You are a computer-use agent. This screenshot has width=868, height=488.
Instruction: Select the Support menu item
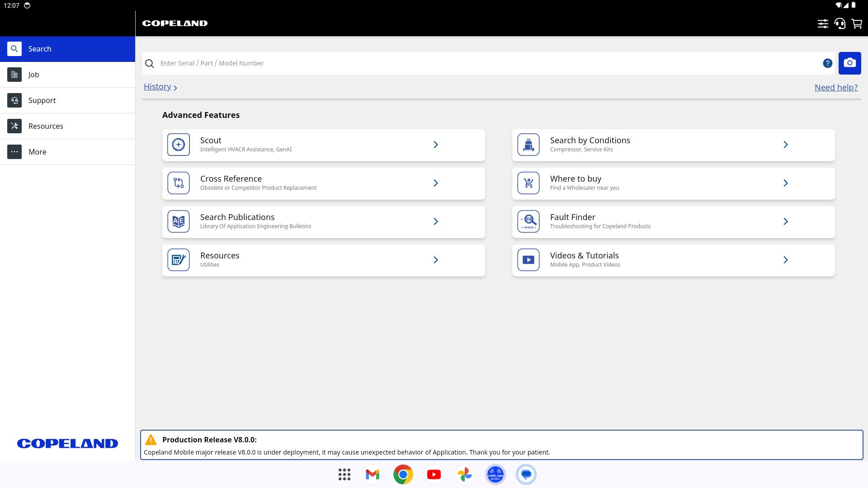click(68, 100)
